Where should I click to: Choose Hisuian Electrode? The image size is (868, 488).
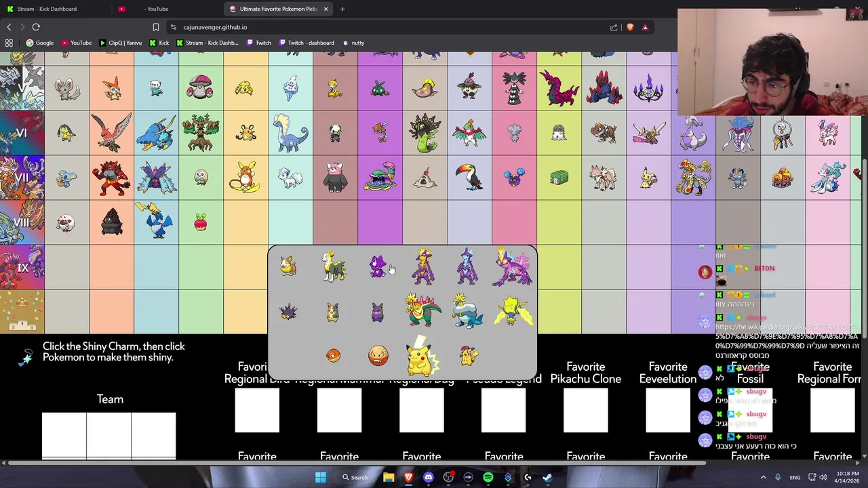point(378,355)
